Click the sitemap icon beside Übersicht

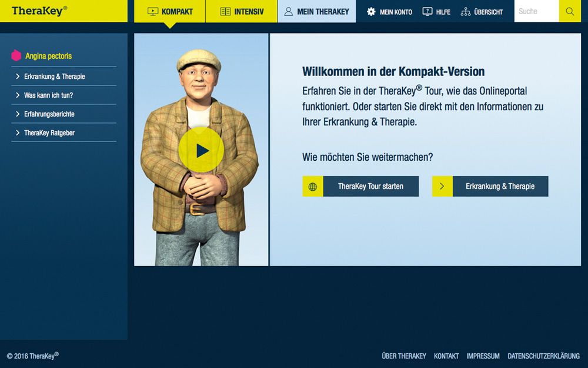(465, 12)
